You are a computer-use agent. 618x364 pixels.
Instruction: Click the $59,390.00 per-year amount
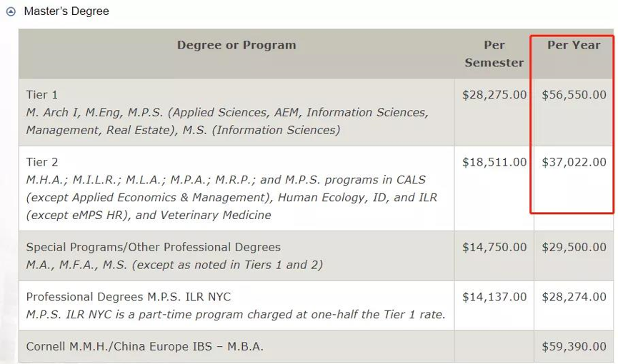tap(574, 346)
